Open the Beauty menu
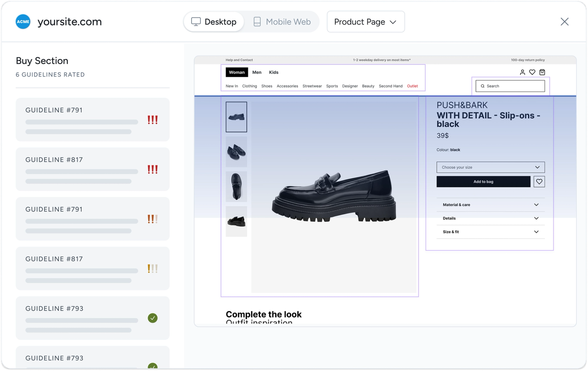The width and height of the screenshot is (588, 371). (x=368, y=86)
